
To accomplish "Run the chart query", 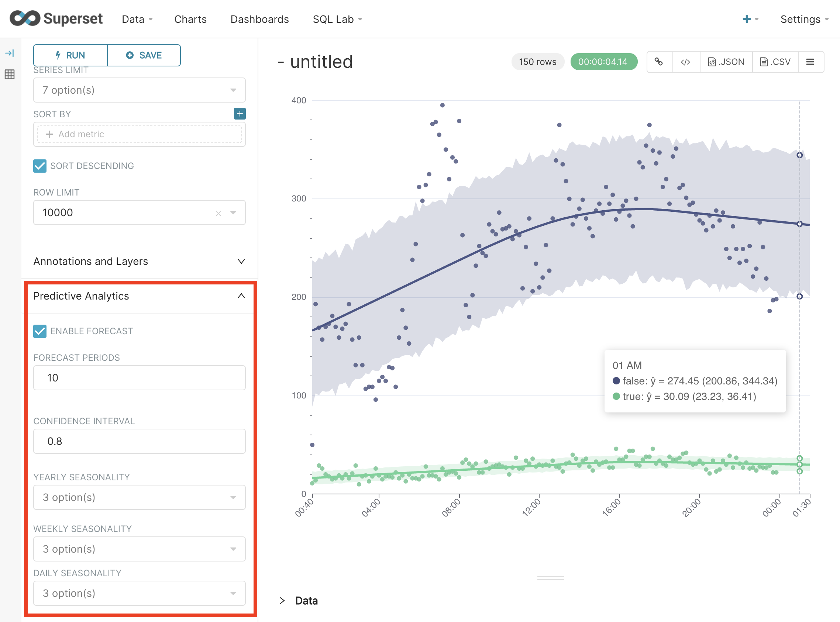I will [x=70, y=55].
